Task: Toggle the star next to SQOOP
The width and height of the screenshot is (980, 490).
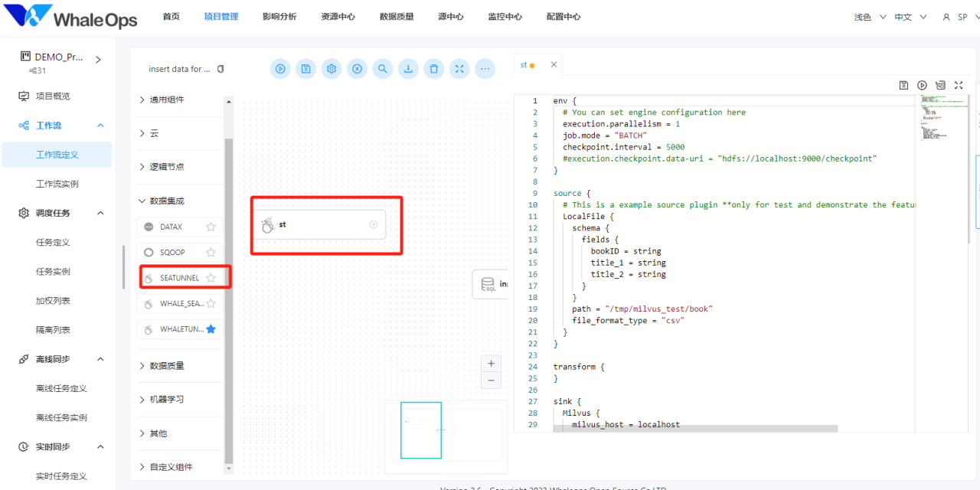Action: coord(211,252)
